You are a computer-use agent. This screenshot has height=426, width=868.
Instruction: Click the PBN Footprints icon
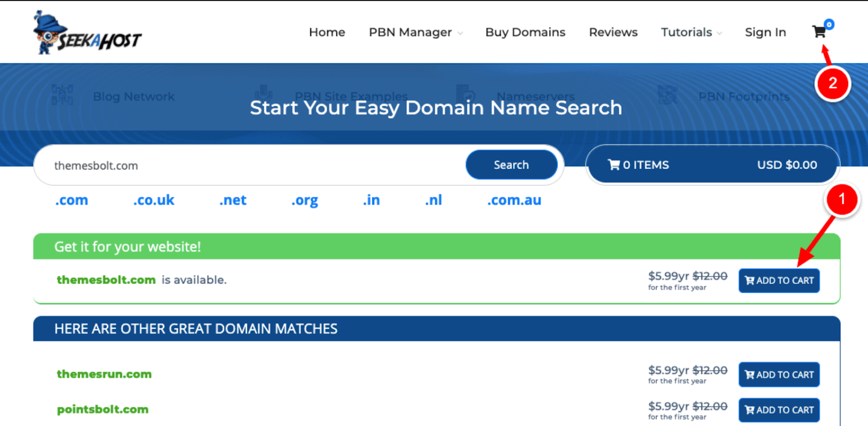tap(668, 95)
